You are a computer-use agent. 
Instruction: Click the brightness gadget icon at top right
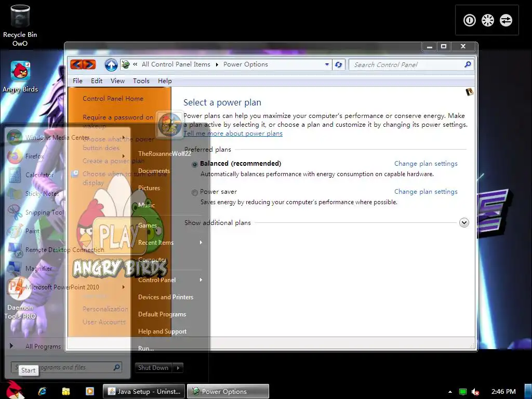coord(487,20)
